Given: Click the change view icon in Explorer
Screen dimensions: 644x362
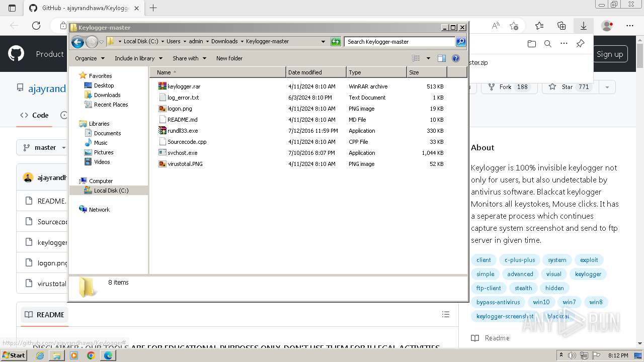Looking at the screenshot, I should (416, 58).
